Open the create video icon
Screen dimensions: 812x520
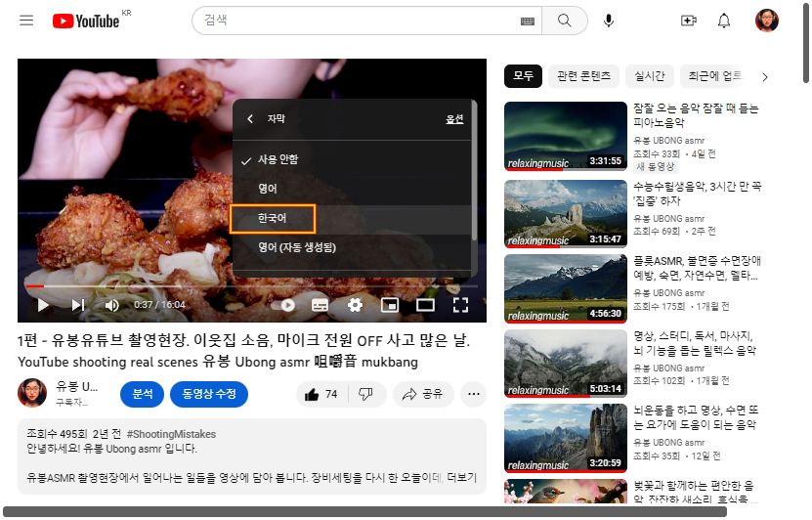688,21
